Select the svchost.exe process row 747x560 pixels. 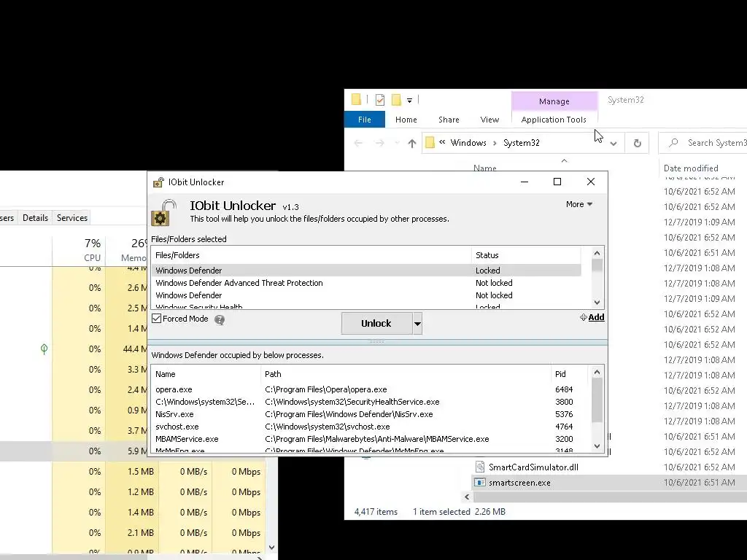[x=371, y=427]
